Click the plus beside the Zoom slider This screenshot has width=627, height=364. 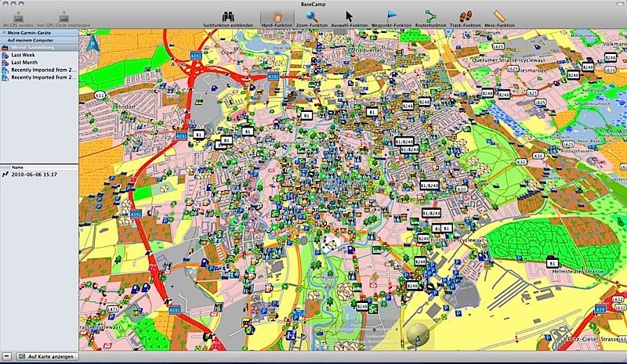tap(397, 330)
